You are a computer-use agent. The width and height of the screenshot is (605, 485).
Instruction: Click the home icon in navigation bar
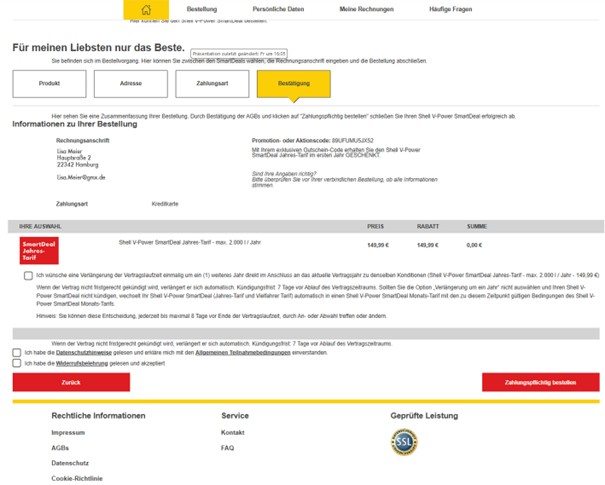(147, 9)
